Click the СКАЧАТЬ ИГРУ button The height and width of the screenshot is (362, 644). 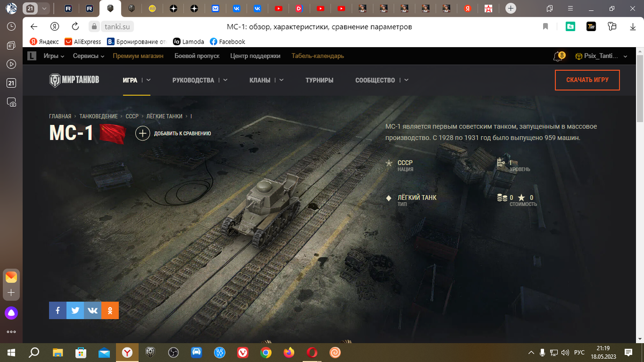point(587,80)
